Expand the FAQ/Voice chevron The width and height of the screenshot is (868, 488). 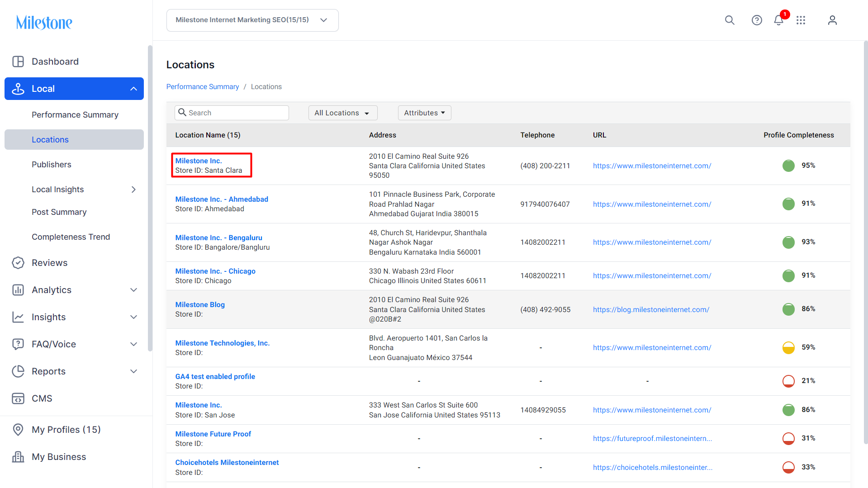[x=133, y=344]
